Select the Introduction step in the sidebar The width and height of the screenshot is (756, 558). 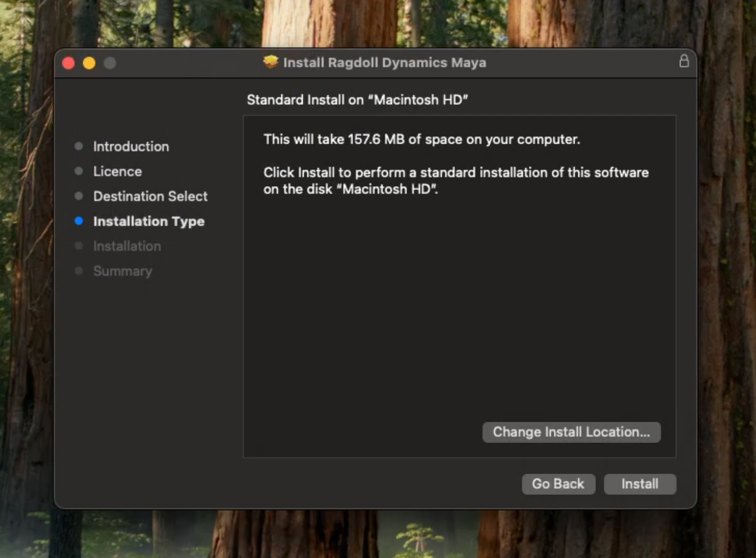[131, 146]
